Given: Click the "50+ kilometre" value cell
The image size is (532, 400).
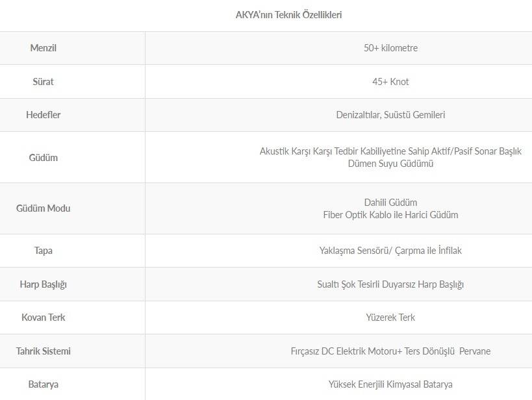Looking at the screenshot, I should tap(390, 48).
